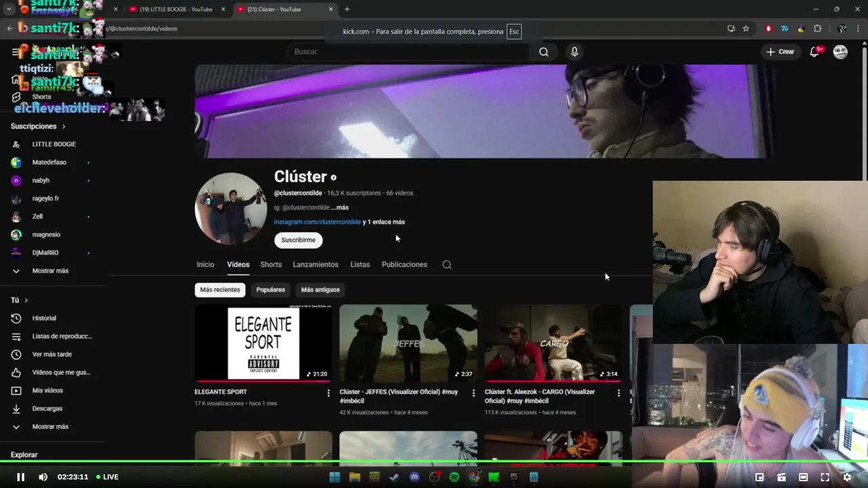Open the Chrome profile avatar
Image resolution: width=868 pixels, height=488 pixels.
(842, 28)
